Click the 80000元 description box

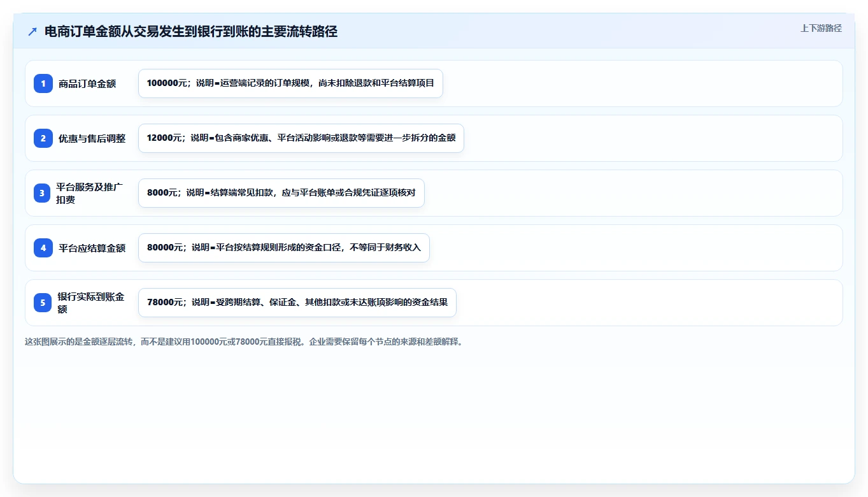point(284,248)
